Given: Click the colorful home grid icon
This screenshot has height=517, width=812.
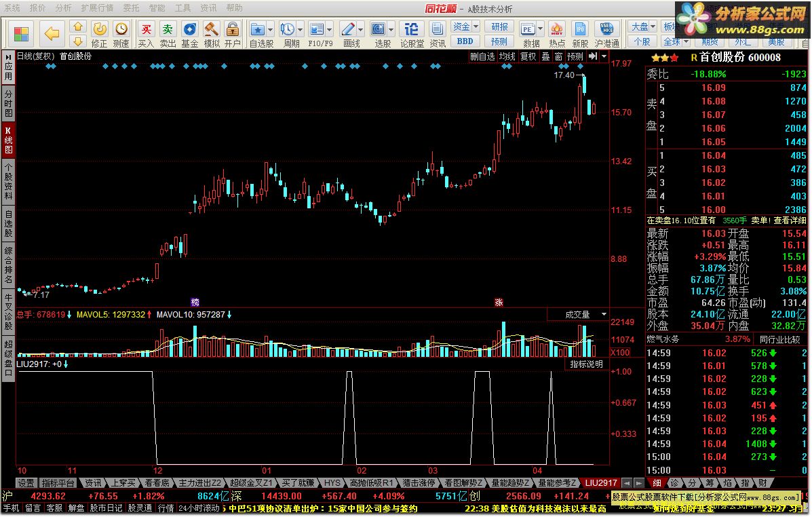Looking at the screenshot, I should (x=21, y=34).
